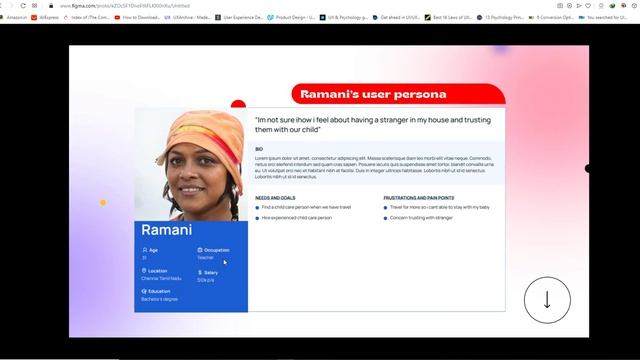Open the 'UX & Psychology g...' bookmark

click(344, 18)
